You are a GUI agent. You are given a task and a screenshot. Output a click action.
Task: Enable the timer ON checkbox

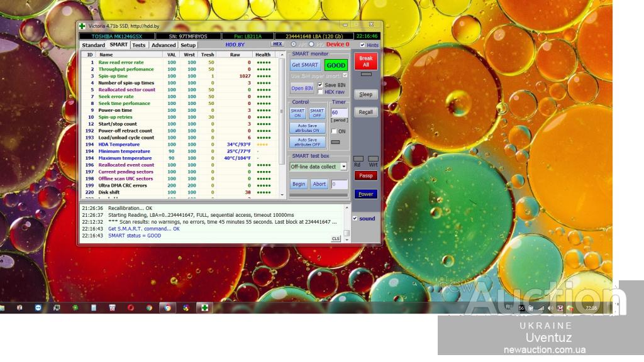pyautogui.click(x=334, y=131)
